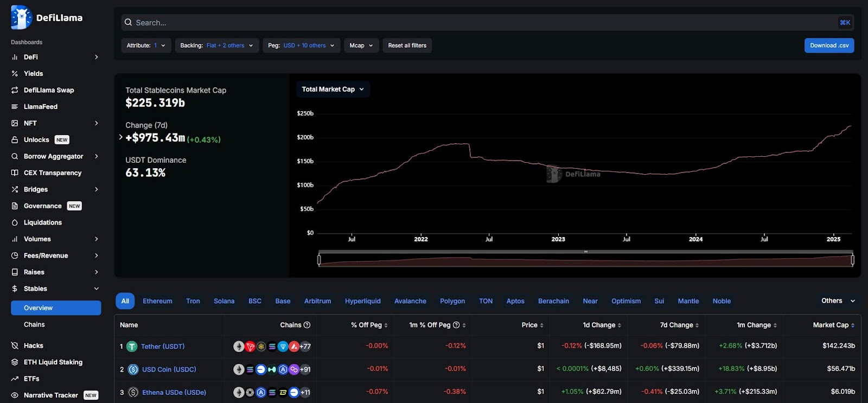Click the search magnifier icon
The height and width of the screenshot is (403, 868).
click(128, 22)
